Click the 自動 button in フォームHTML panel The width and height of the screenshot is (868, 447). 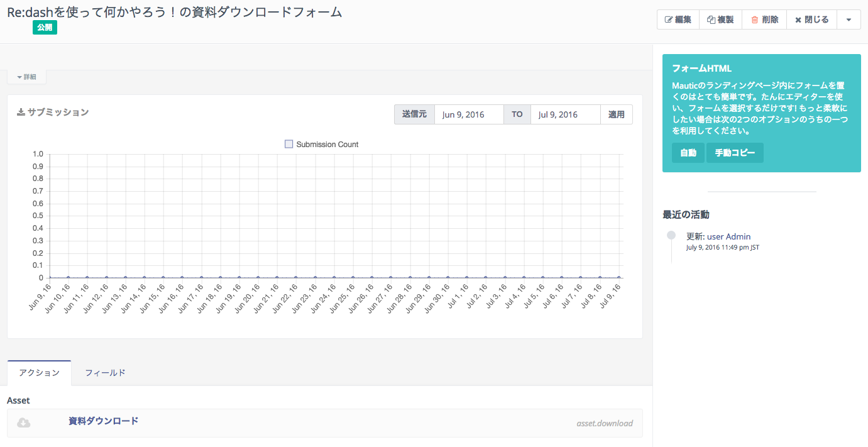(688, 153)
